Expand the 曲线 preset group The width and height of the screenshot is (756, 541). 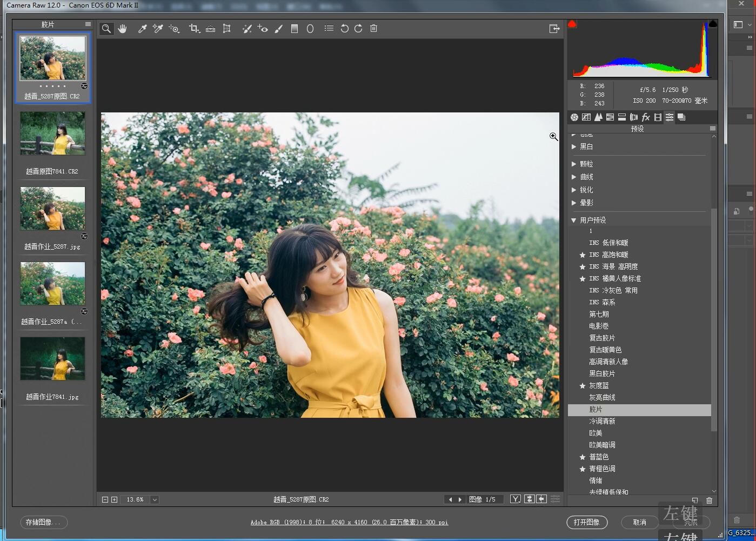(574, 177)
